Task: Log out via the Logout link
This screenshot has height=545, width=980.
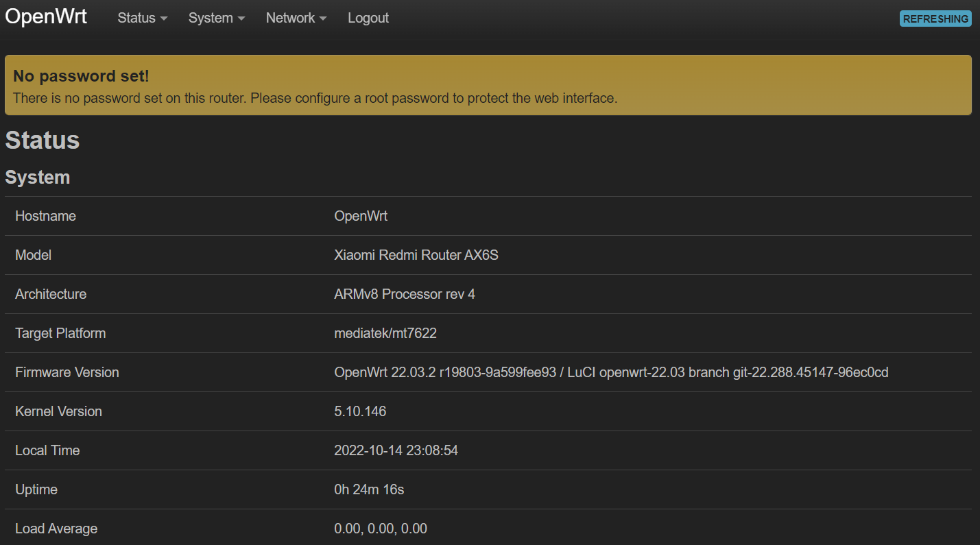Action: (x=368, y=19)
